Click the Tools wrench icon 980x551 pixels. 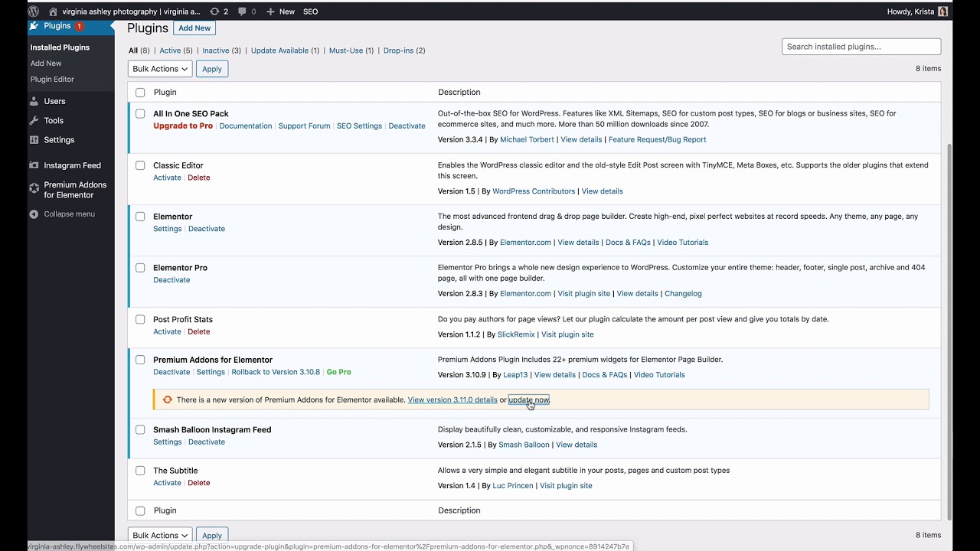point(34,120)
